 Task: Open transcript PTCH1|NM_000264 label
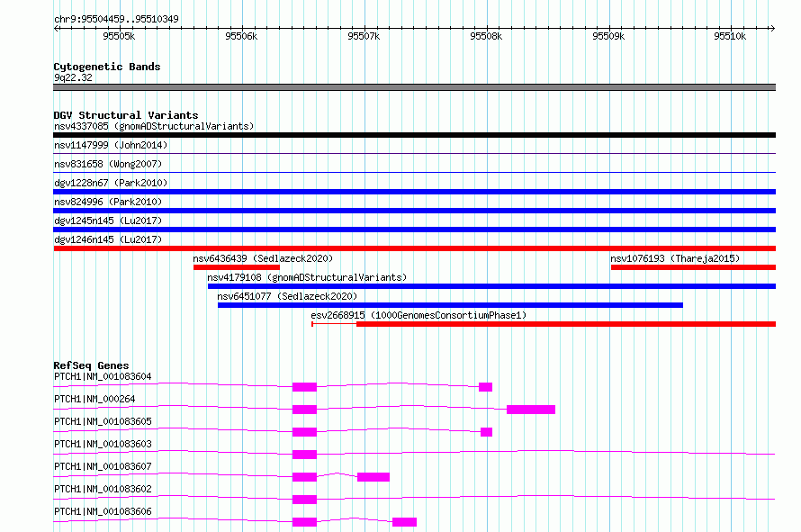coord(94,399)
